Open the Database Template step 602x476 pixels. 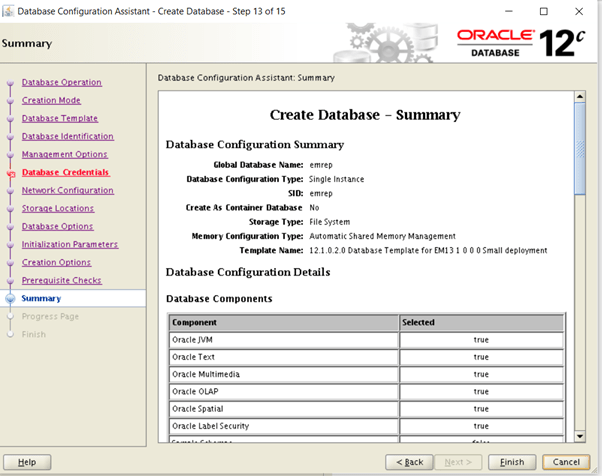click(60, 118)
